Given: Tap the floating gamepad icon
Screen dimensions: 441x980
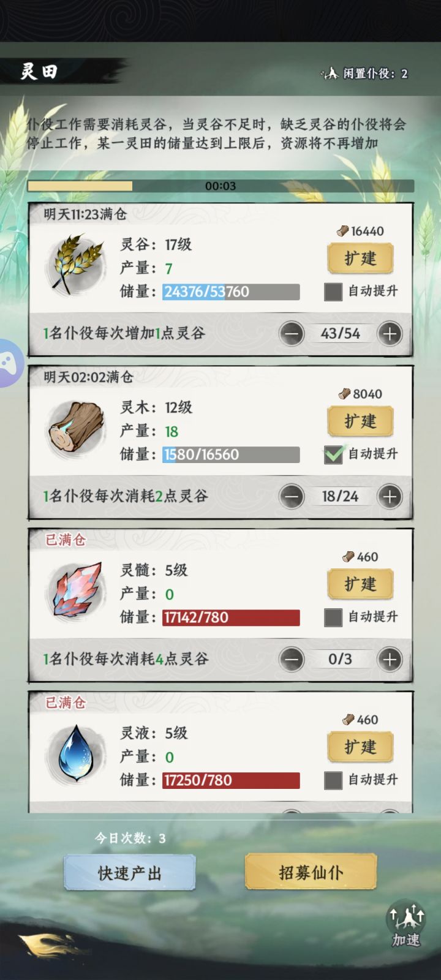Looking at the screenshot, I should point(9,363).
